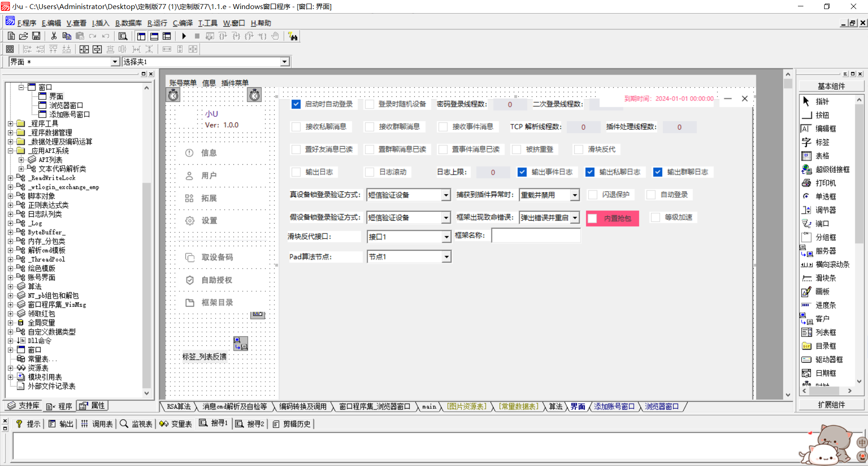
Task: Click the Cut scissors toolbar icon
Action: click(x=54, y=36)
